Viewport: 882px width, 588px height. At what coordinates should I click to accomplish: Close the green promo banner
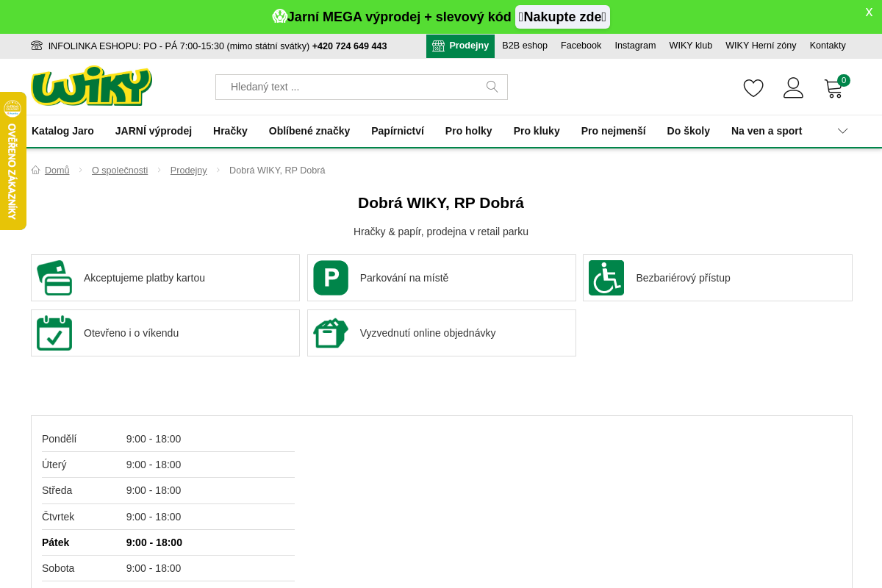click(x=869, y=12)
